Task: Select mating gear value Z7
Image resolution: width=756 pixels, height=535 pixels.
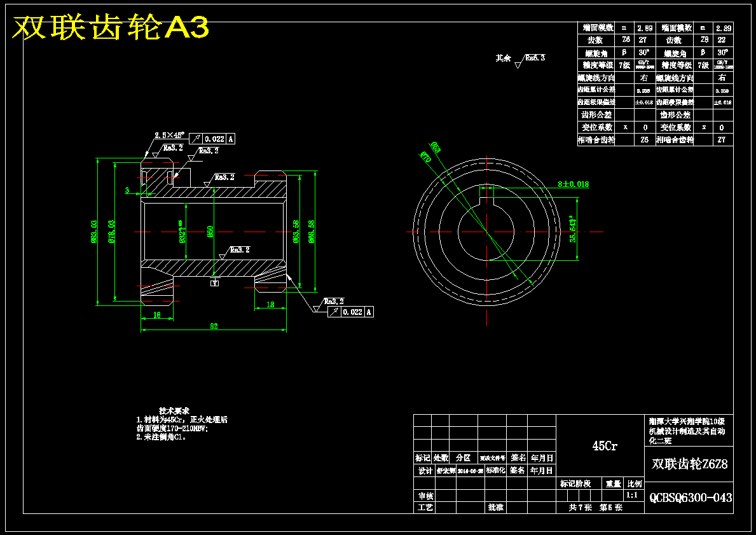Action: [x=722, y=140]
